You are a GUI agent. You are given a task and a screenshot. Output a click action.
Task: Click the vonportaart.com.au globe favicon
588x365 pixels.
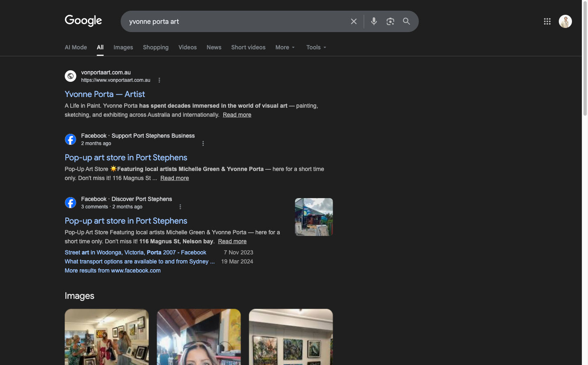(x=70, y=76)
